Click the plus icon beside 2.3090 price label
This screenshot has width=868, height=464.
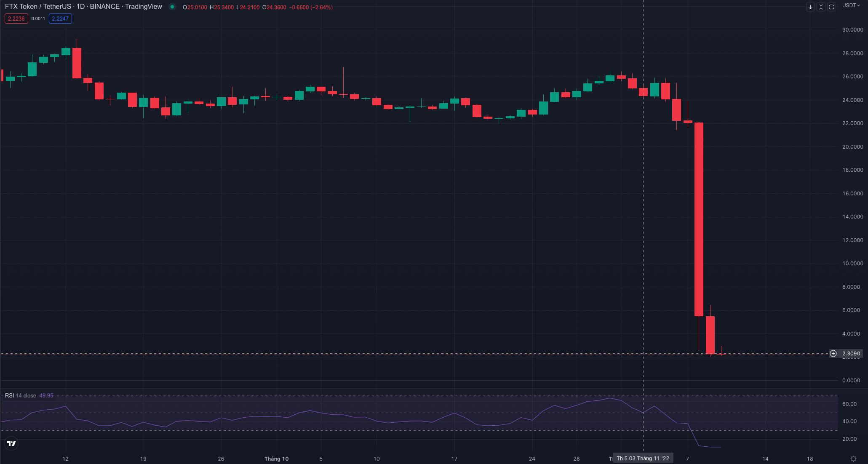(x=833, y=354)
